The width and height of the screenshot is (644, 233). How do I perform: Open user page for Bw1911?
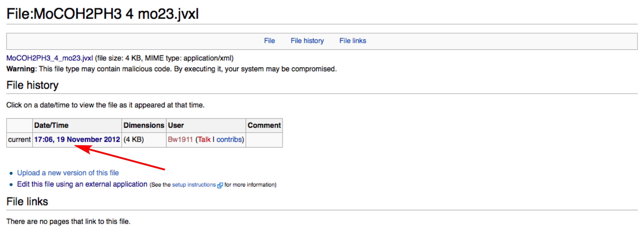(x=180, y=139)
